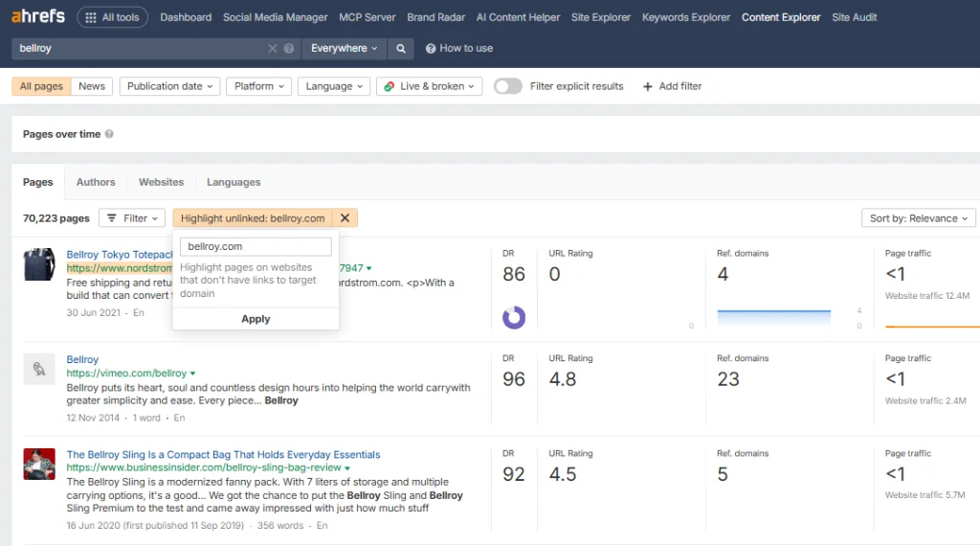Click Website traffic 12.4M text
This screenshot has height=546, width=980.
point(926,296)
